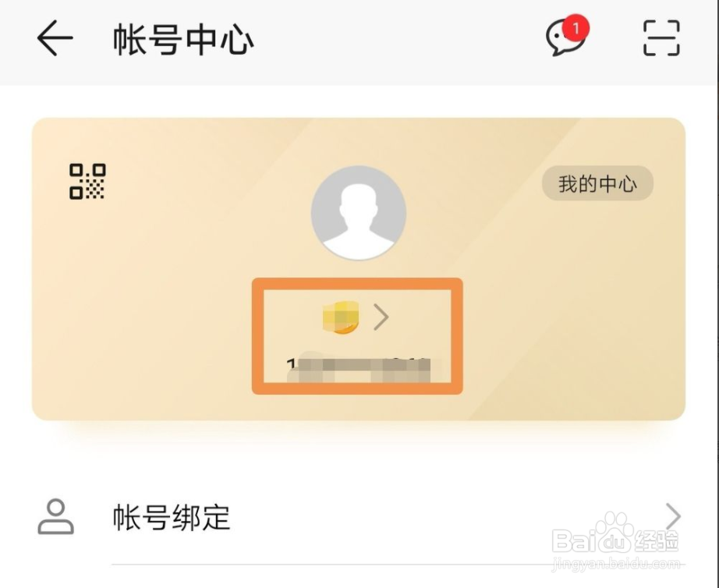Tap the divider line below 帐号绑定
Screen dimensions: 719x588
click(398, 565)
